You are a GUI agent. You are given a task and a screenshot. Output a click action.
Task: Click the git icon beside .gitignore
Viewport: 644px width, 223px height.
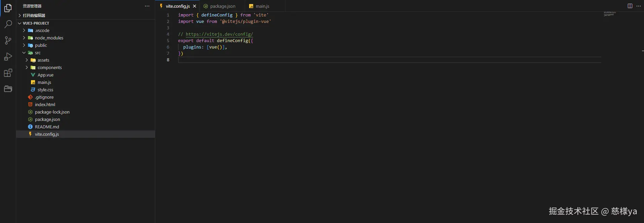coord(30,97)
